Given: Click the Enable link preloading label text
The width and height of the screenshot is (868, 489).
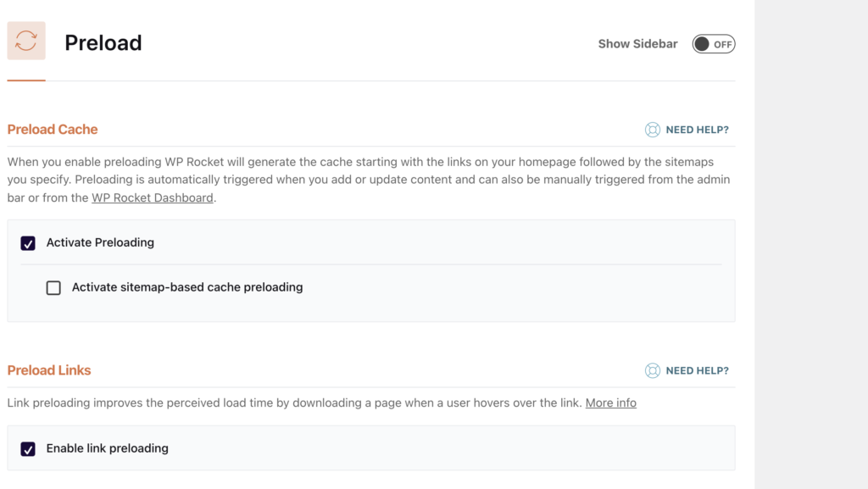Looking at the screenshot, I should (108, 448).
